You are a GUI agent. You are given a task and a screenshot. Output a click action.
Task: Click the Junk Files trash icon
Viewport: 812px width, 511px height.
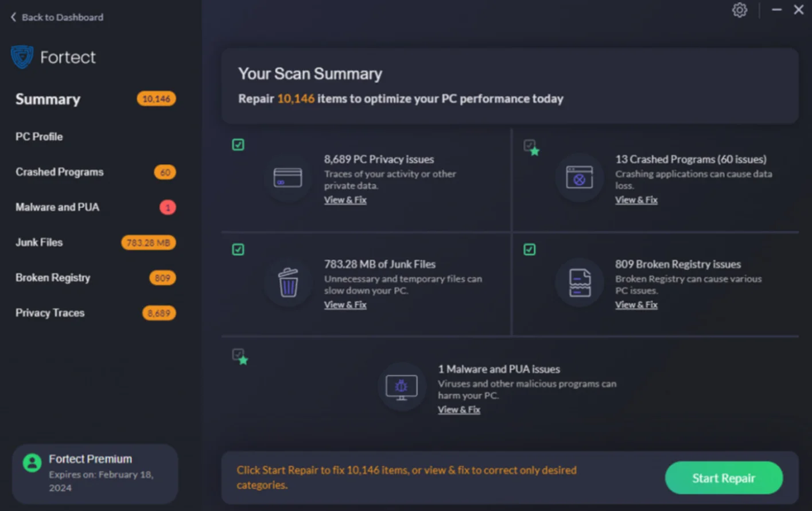coord(287,282)
